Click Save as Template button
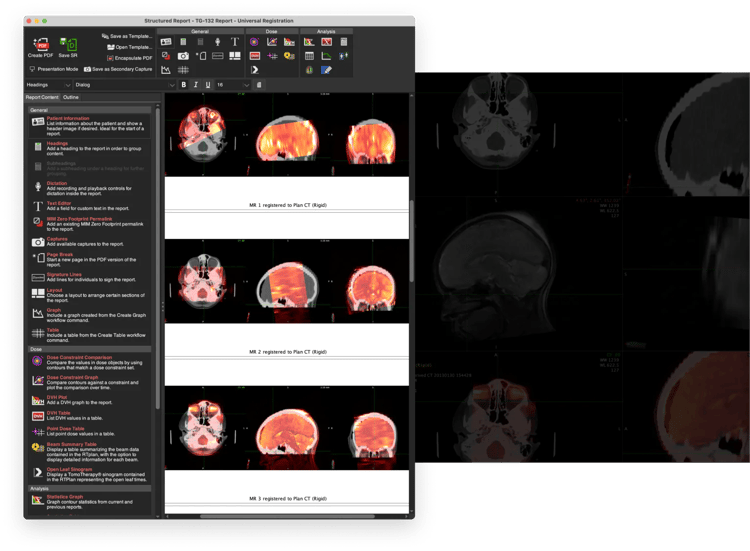This screenshot has height=551, width=750. coord(127,35)
